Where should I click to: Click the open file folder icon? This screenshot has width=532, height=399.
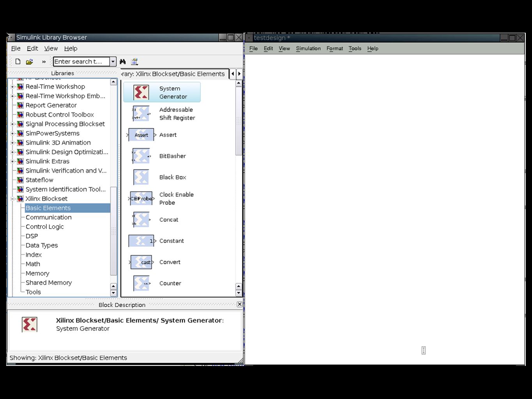tap(29, 62)
